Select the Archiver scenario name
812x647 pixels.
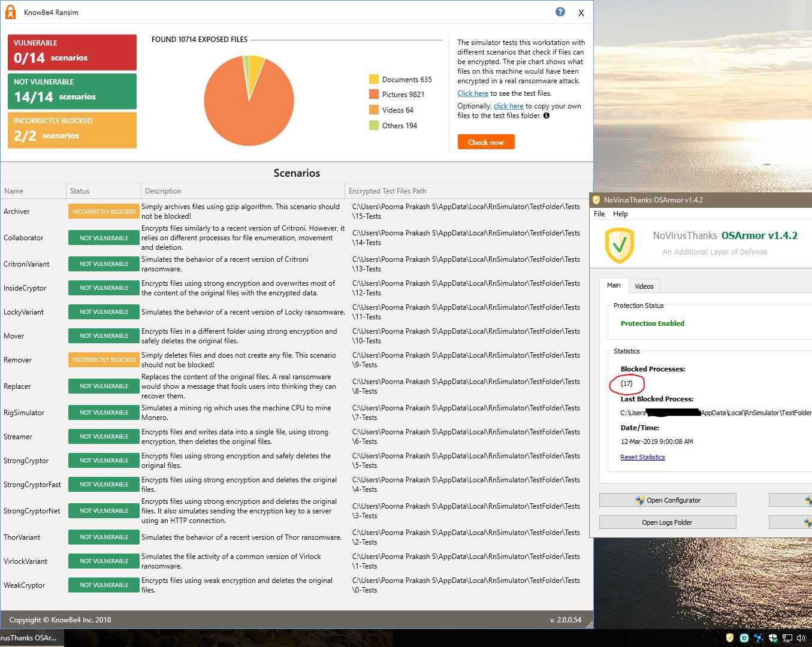pyautogui.click(x=17, y=211)
